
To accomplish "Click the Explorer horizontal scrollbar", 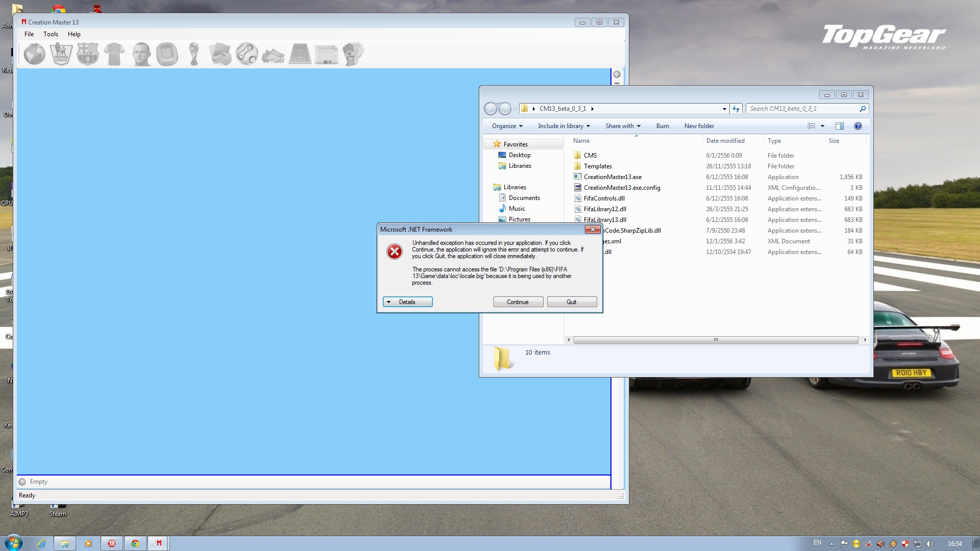I will pos(715,340).
